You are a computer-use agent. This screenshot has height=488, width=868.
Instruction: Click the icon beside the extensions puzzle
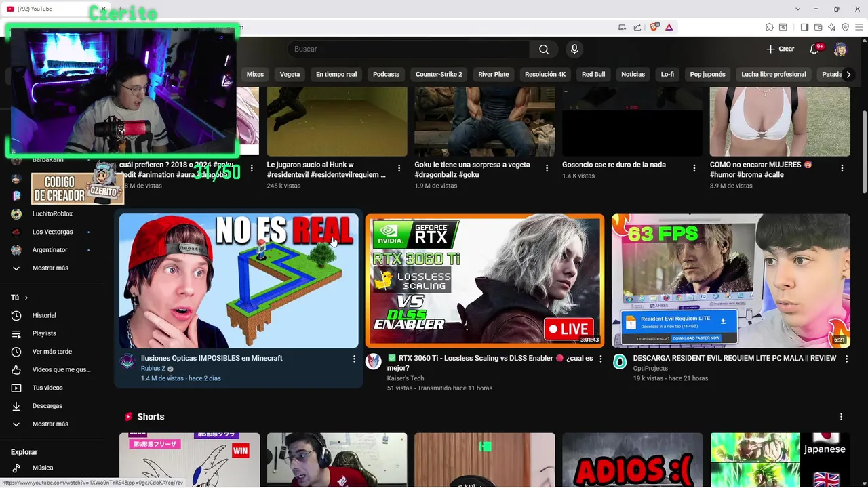pyautogui.click(x=783, y=27)
